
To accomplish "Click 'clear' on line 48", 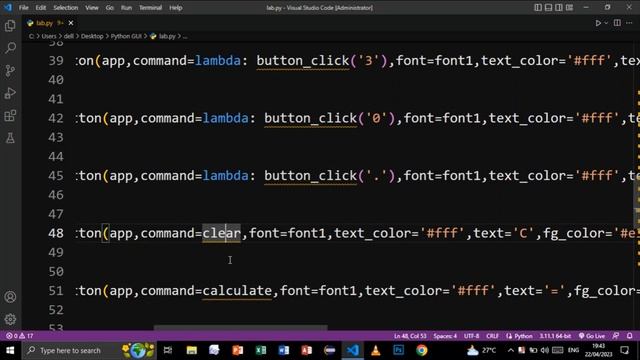I will pos(222,233).
